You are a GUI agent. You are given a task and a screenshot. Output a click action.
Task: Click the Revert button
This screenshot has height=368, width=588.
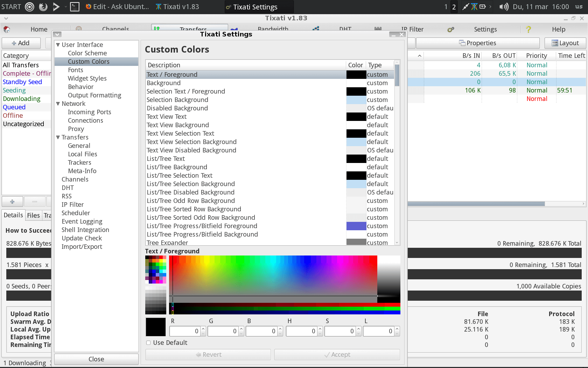pyautogui.click(x=208, y=355)
